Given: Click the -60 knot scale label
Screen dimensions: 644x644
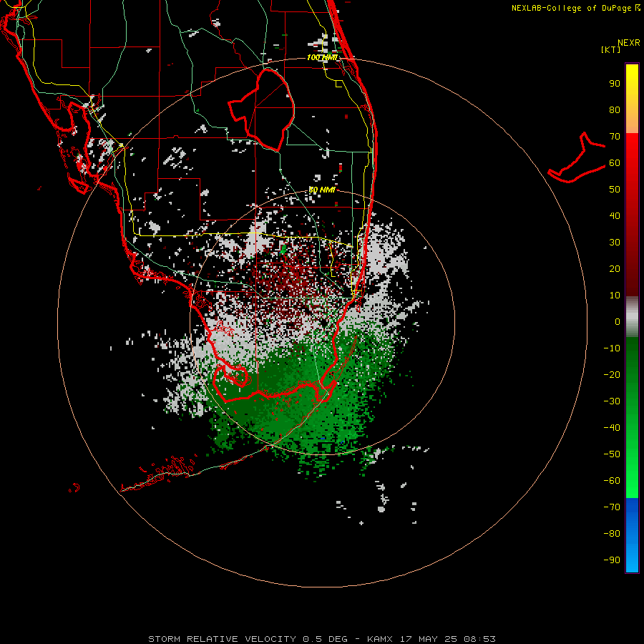Looking at the screenshot, I should [612, 481].
